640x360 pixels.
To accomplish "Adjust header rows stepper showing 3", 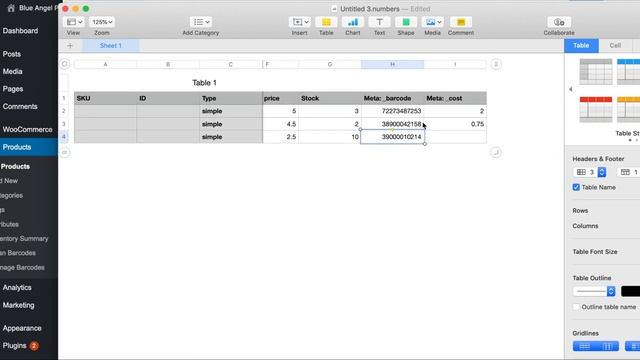I will pyautogui.click(x=602, y=172).
